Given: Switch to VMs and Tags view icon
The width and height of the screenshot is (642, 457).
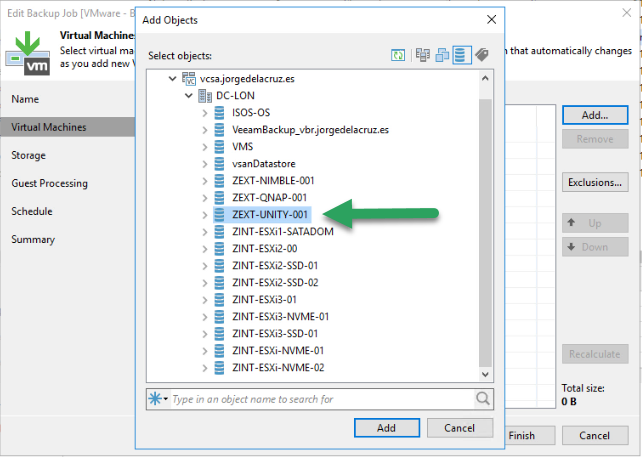Looking at the screenshot, I should point(482,55).
